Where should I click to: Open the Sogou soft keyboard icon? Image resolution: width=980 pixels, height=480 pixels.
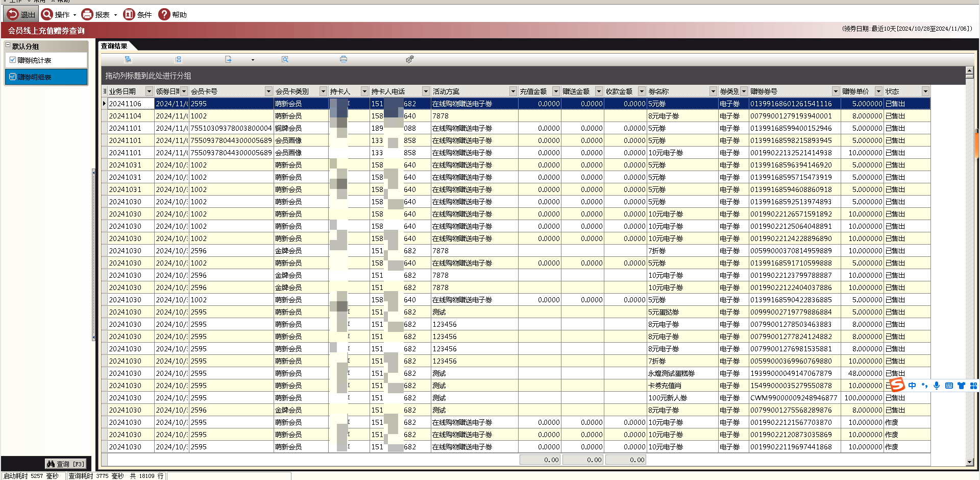click(x=949, y=386)
